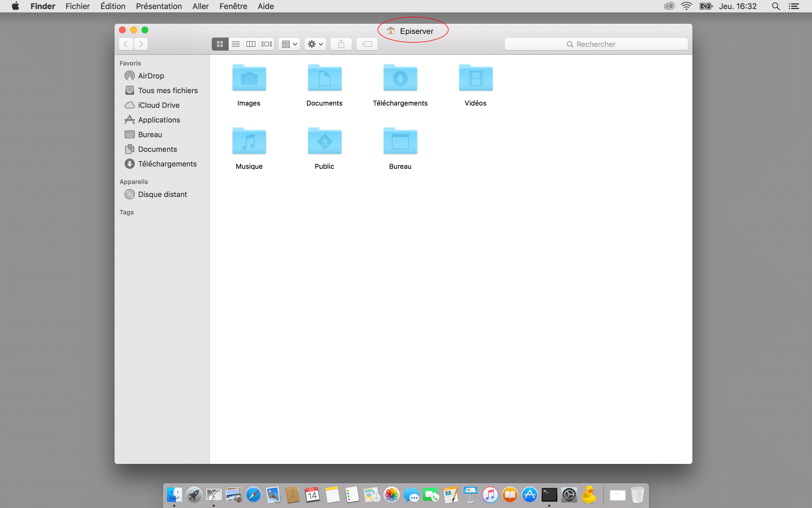
Task: Open Calendar from the Dock
Action: pos(312,494)
